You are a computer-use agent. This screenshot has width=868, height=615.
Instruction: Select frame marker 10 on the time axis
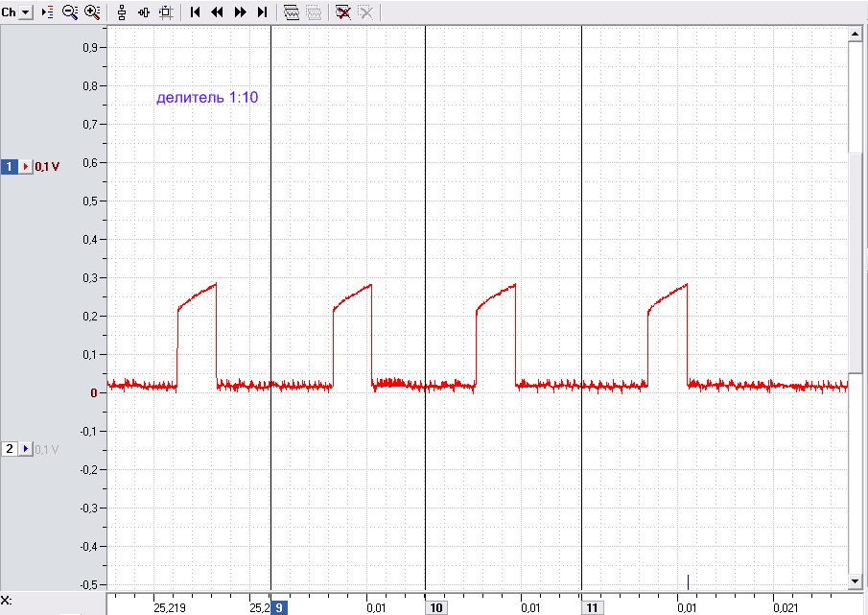coord(436,607)
